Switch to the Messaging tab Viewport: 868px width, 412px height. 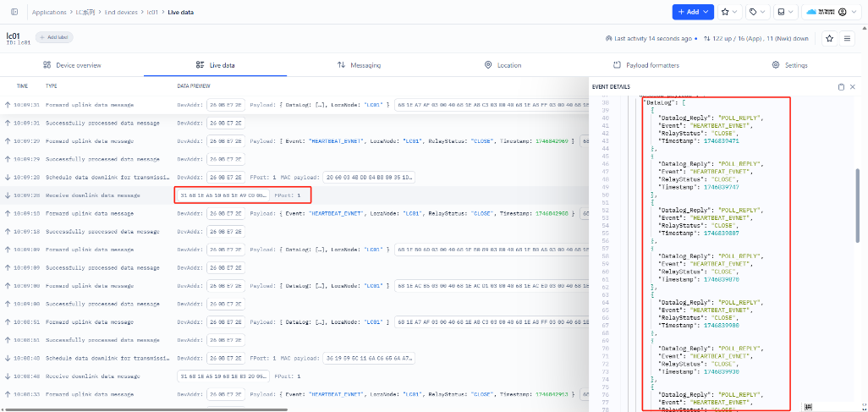pyautogui.click(x=359, y=65)
